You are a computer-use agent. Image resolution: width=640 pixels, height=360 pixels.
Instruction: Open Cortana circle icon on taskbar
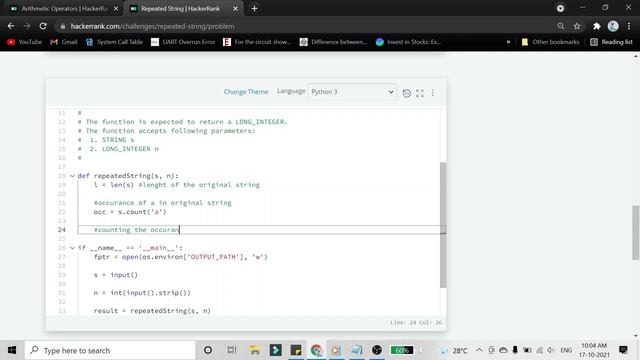click(208, 350)
